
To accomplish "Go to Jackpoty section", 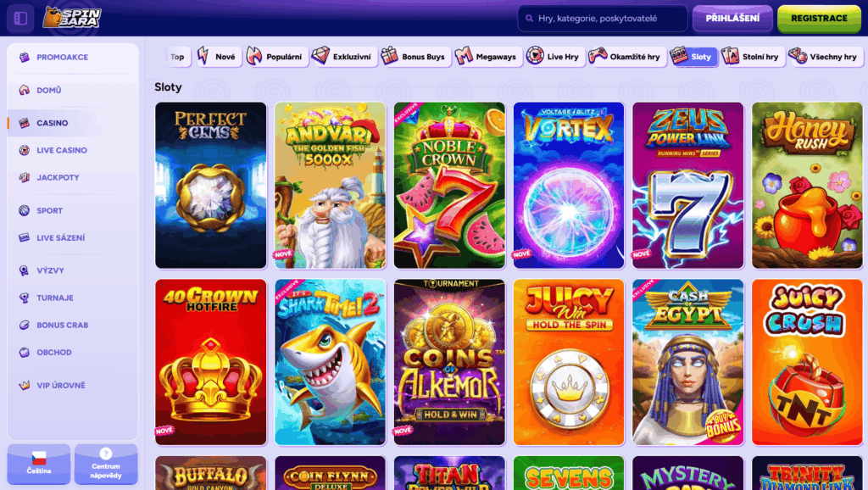I will tap(73, 178).
